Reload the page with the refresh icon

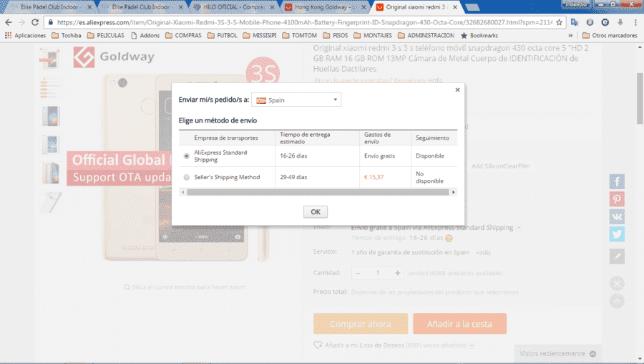click(35, 22)
